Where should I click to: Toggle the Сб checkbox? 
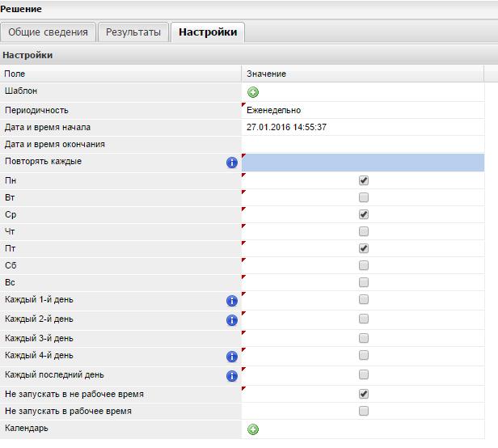point(363,265)
